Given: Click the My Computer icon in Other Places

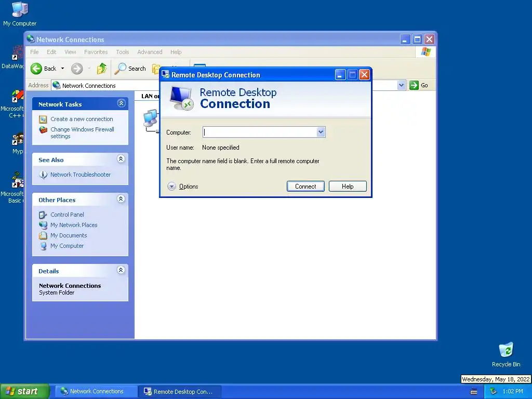Looking at the screenshot, I should 43,246.
